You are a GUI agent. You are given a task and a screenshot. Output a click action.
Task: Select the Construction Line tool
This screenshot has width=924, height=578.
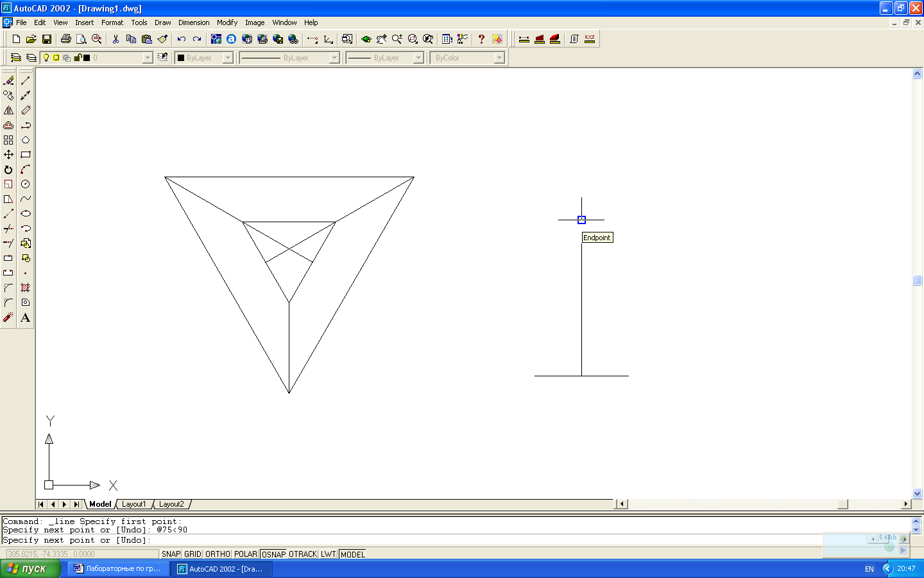tap(26, 95)
